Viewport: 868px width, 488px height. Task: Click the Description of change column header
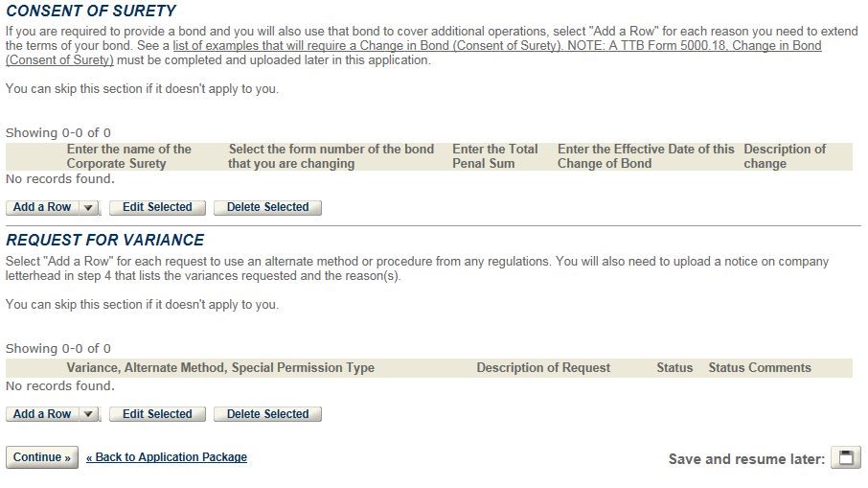tap(785, 156)
